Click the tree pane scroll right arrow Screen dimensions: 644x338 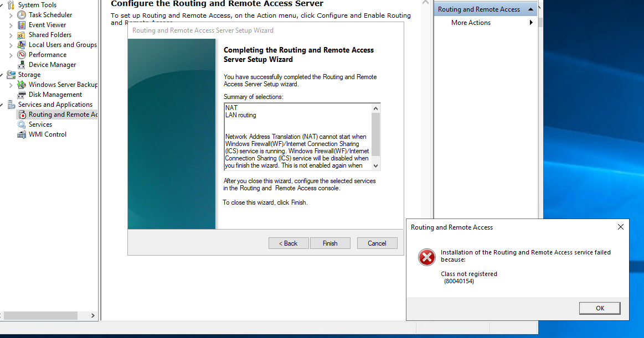(x=93, y=315)
